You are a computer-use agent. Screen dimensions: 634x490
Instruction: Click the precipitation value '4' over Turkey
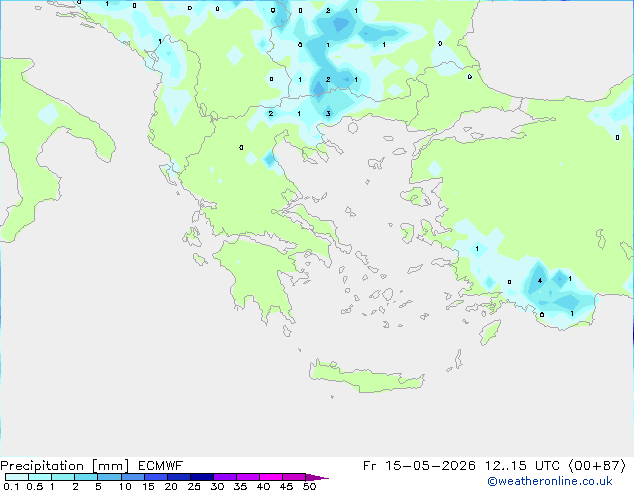point(540,281)
